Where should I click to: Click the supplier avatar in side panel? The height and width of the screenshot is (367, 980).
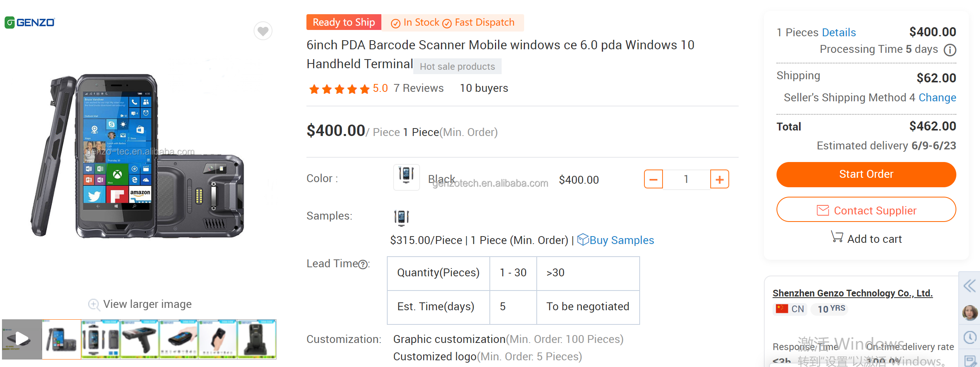point(970,313)
